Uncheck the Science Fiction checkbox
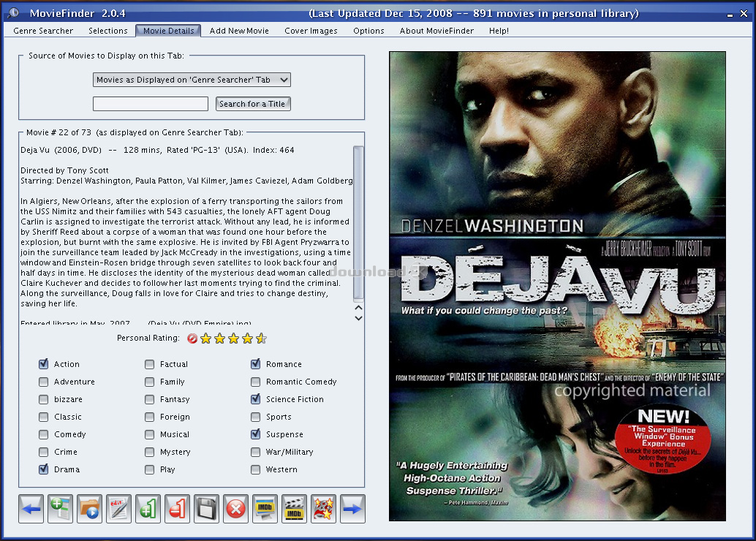The width and height of the screenshot is (756, 541). click(256, 399)
